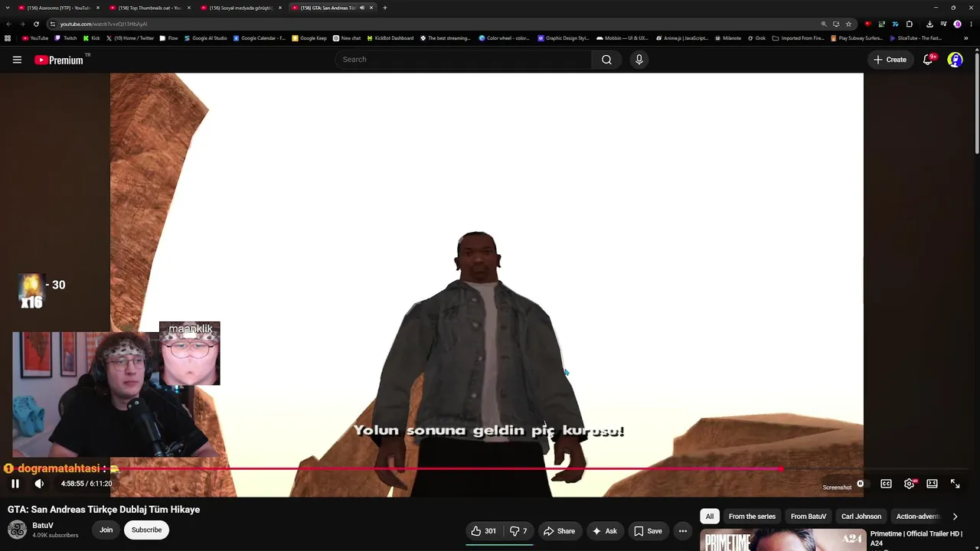This screenshot has height=551, width=980.
Task: Pause the video
Action: 15,484
